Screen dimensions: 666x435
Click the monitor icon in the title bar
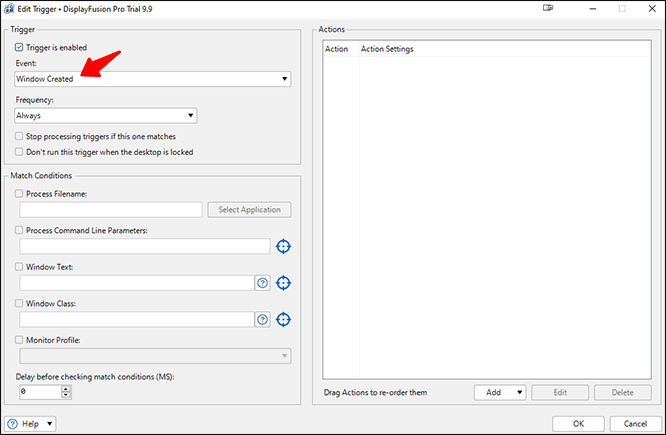548,8
